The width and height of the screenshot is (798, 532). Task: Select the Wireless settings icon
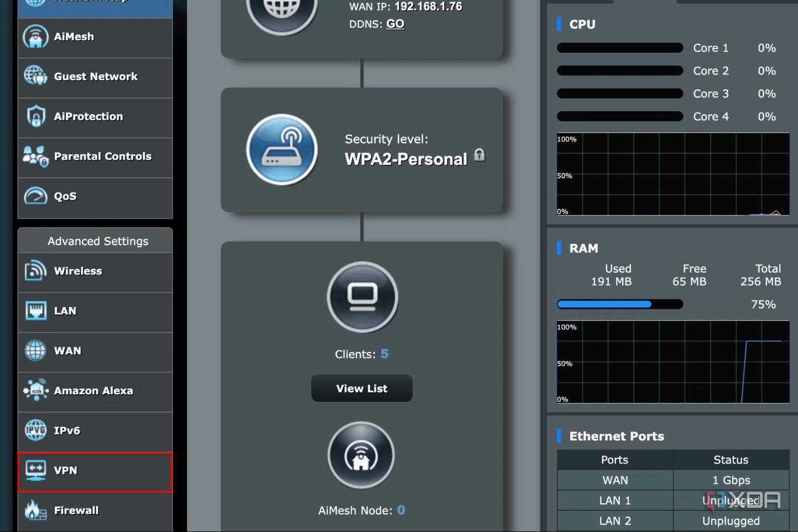(x=34, y=271)
